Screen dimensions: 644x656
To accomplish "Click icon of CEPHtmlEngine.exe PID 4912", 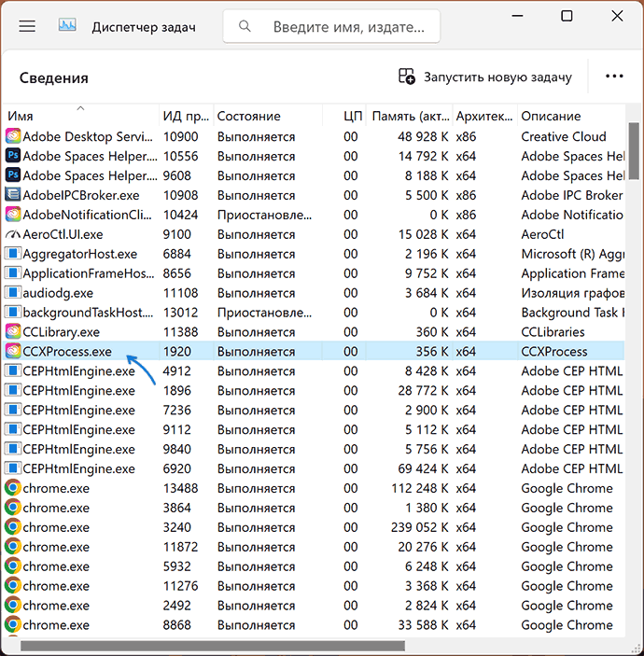I will (x=13, y=370).
